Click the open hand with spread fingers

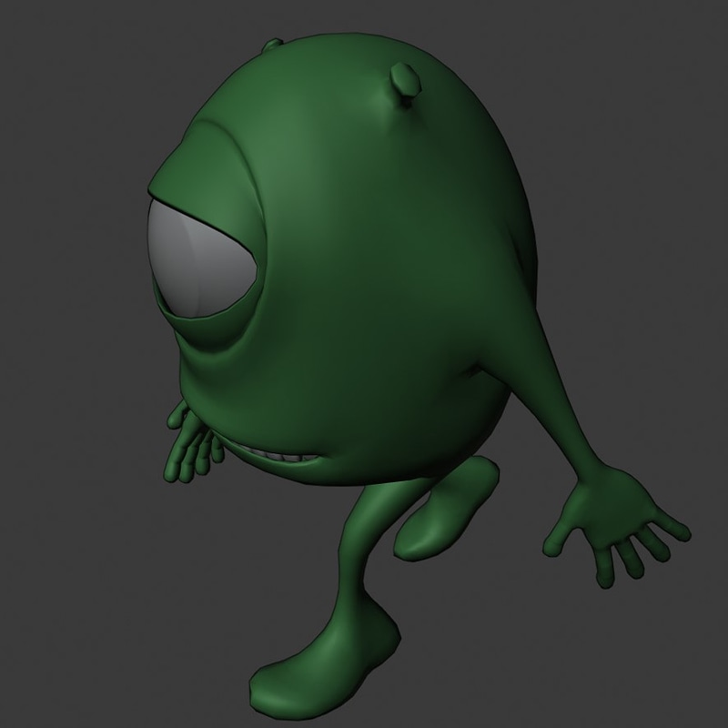pyautogui.click(x=615, y=524)
